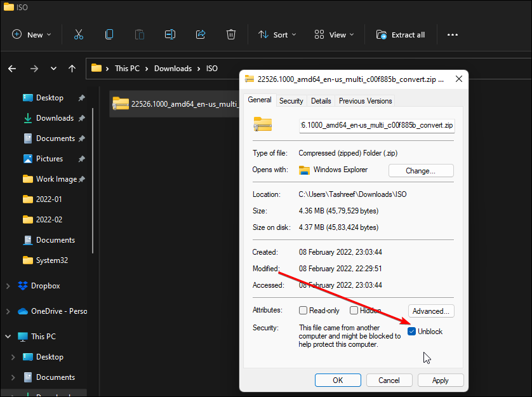
Task: Click the Paste clipboard icon
Action: (x=140, y=34)
